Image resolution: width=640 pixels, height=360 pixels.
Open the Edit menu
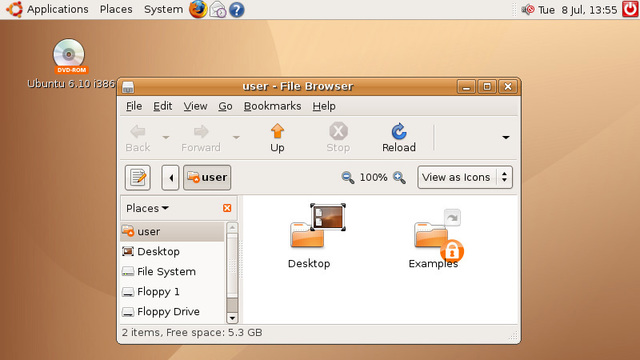coord(162,106)
